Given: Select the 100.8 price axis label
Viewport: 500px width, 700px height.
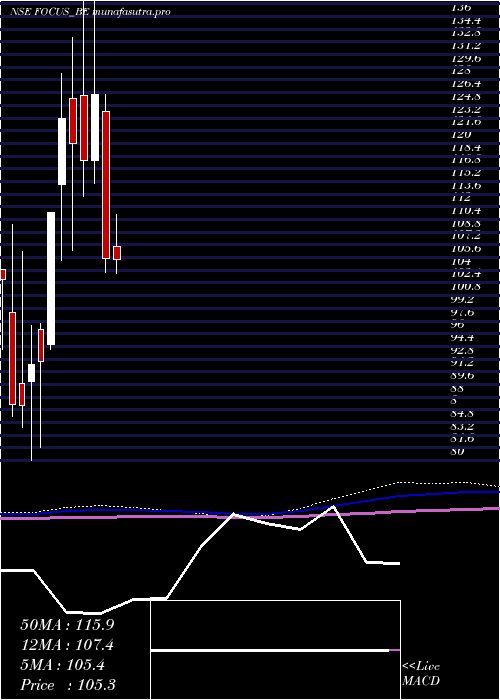Looking at the screenshot, I should coord(467,286).
